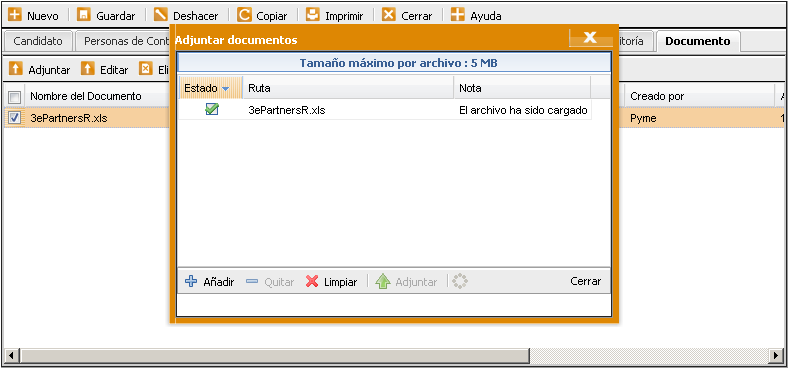Click the Pyme value under Creado por

point(643,118)
